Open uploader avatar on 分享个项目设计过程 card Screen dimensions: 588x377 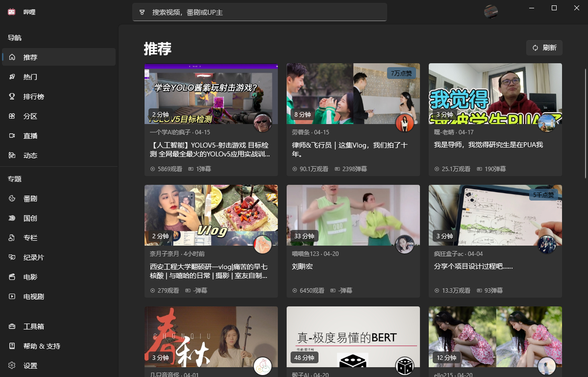[x=547, y=245]
